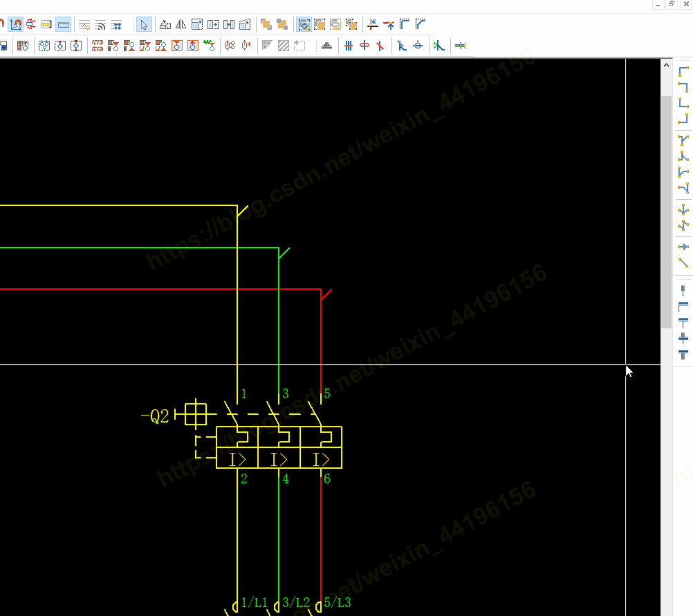This screenshot has height=616, width=693.
Task: Click the top-left angle connection symbol
Action: pos(683,71)
